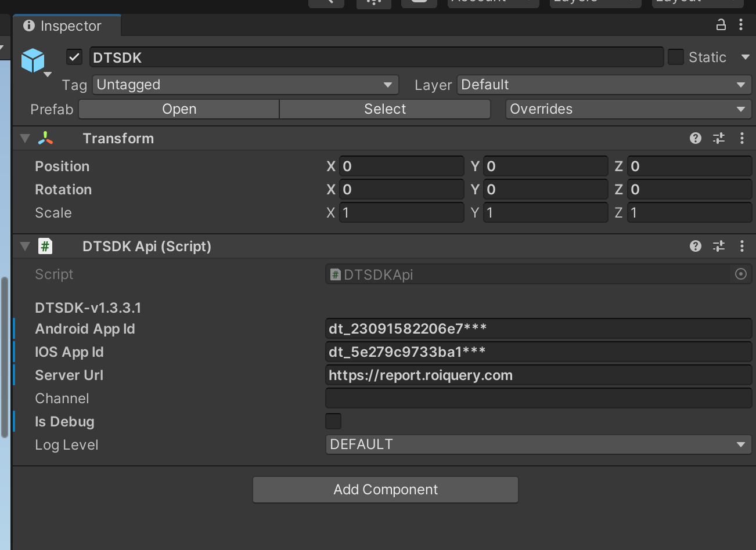The width and height of the screenshot is (756, 550).
Task: Open Transform component help reference
Action: coord(696,138)
